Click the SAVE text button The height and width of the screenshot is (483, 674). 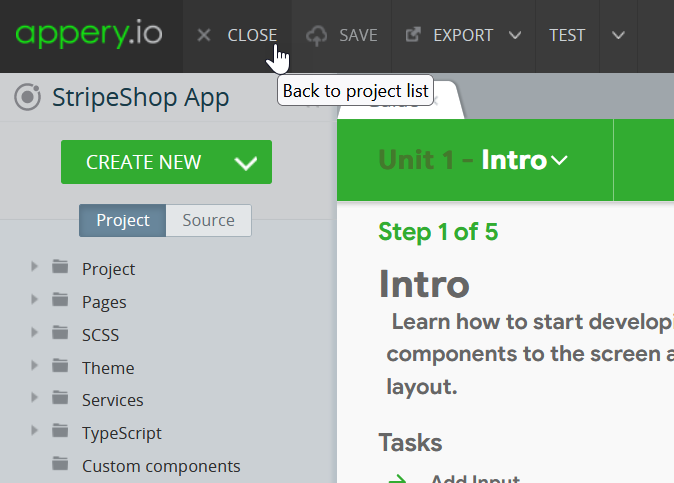358,35
